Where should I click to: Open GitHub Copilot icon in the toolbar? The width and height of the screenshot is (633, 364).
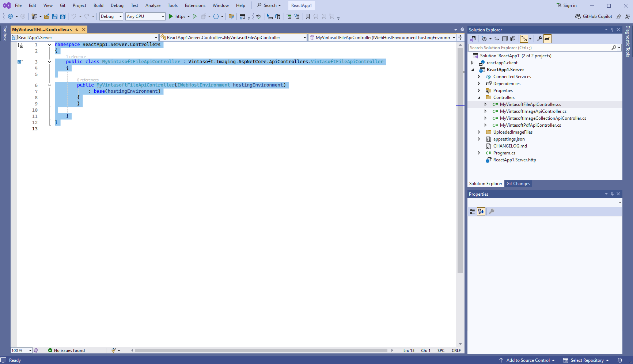point(578,16)
